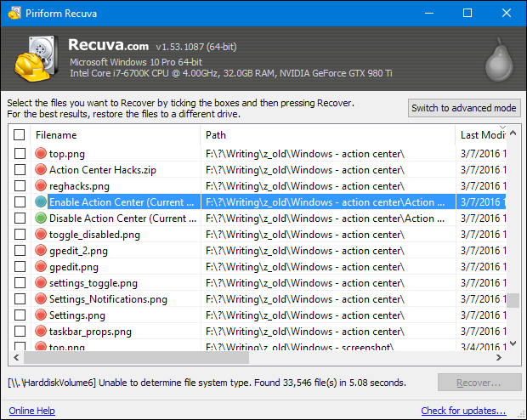Click the status dot for Enable Action Center row
The height and width of the screenshot is (420, 527).
[x=41, y=201]
